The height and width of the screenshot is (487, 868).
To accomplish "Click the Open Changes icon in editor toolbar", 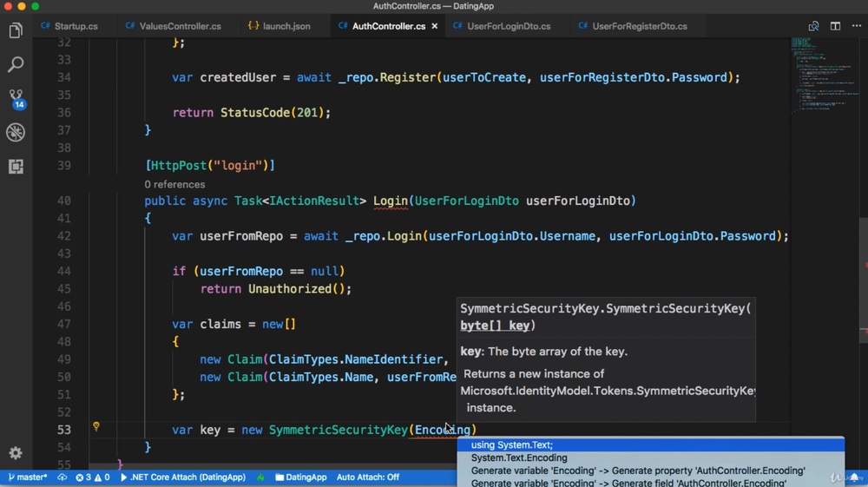I will pyautogui.click(x=813, y=26).
